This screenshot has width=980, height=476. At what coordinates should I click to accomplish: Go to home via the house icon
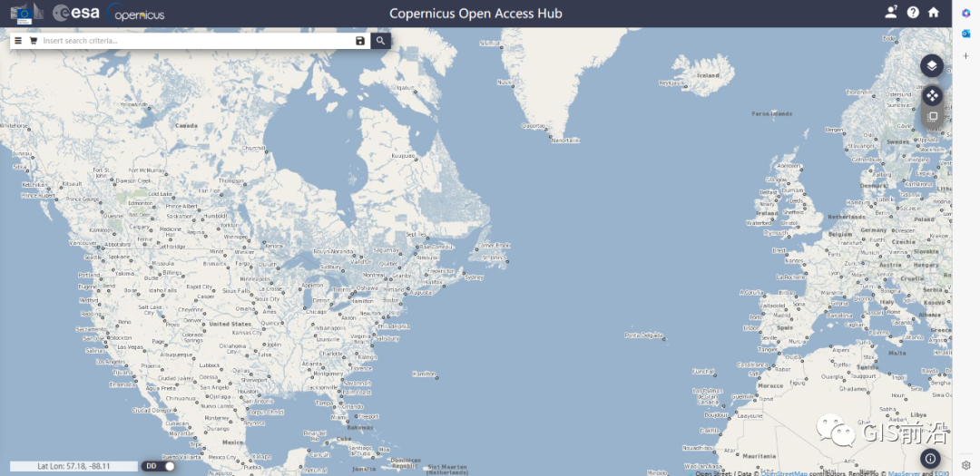point(933,12)
